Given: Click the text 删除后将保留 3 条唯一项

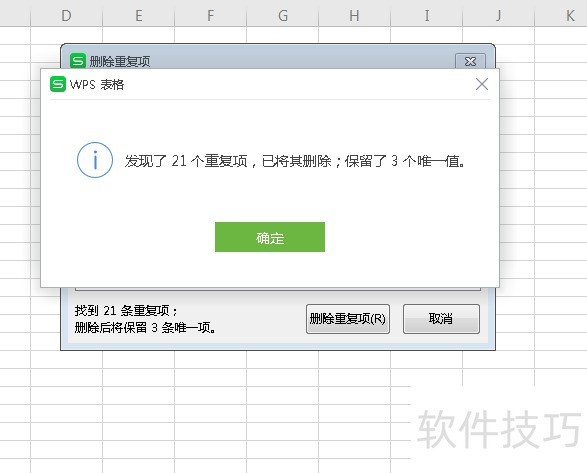Looking at the screenshot, I should (145, 328).
